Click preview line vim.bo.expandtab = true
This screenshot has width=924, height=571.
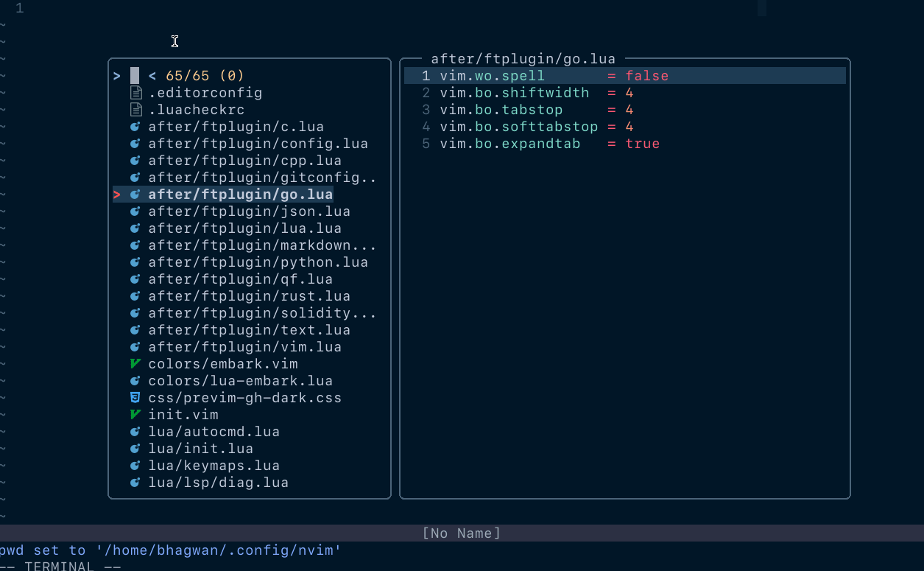[x=550, y=144]
